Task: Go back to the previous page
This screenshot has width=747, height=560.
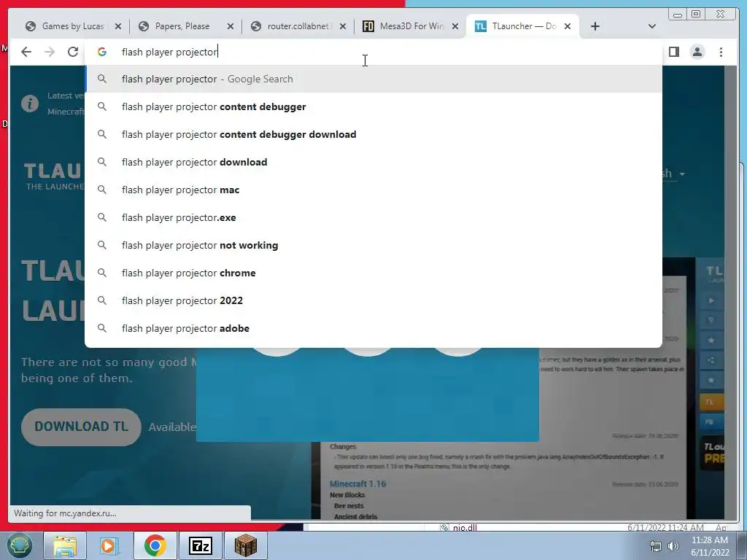Action: tap(26, 52)
